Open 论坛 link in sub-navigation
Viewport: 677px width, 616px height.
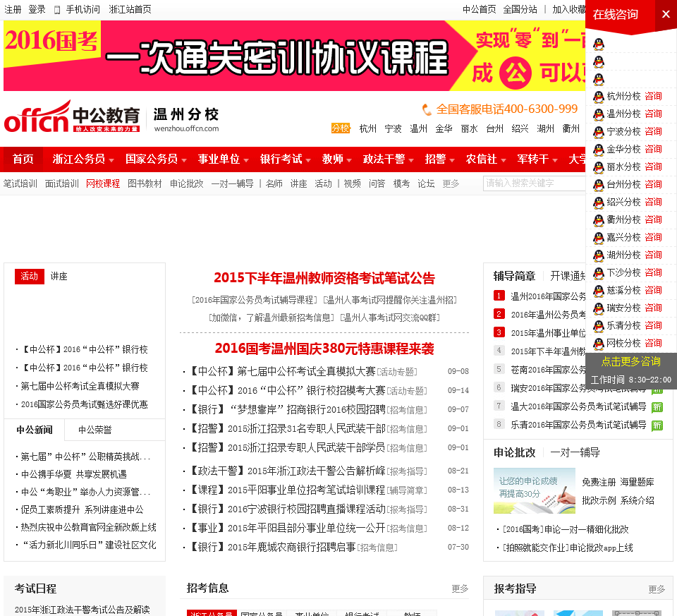pyautogui.click(x=426, y=184)
